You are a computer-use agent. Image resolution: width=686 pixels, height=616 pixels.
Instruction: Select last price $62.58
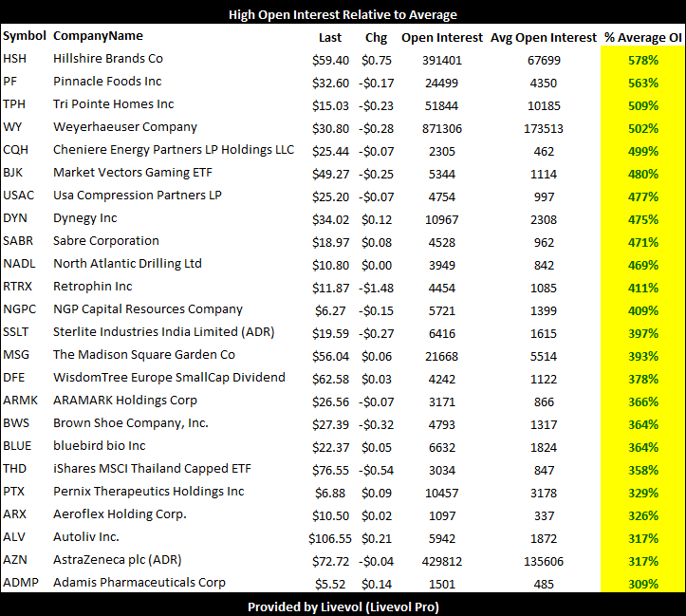point(330,380)
